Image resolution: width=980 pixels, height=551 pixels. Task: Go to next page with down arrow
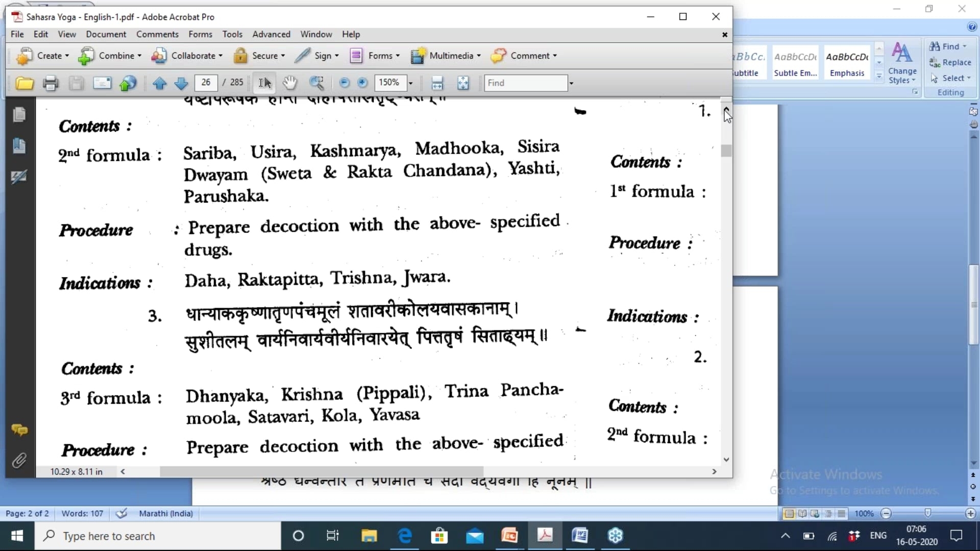coord(181,83)
